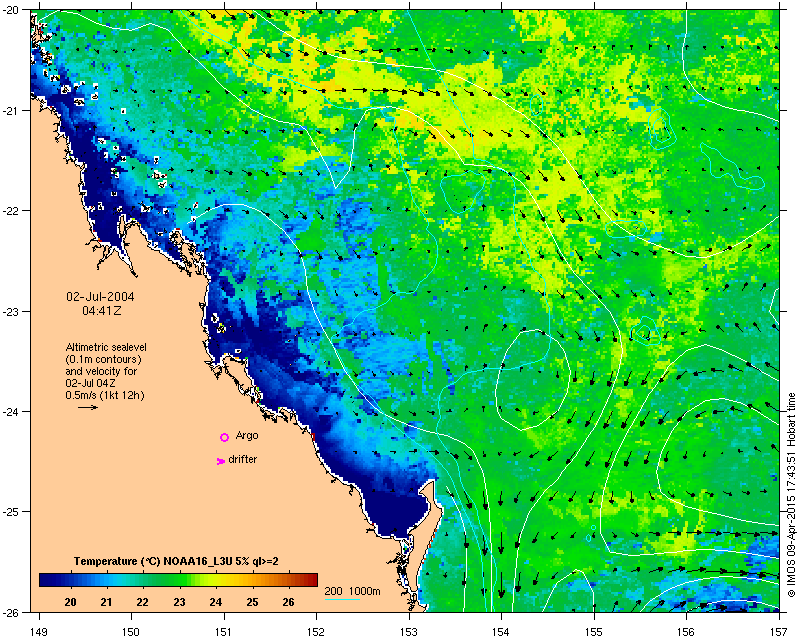The height and width of the screenshot is (640, 800).
Task: Click the time label 04:41Z
Action: [102, 310]
